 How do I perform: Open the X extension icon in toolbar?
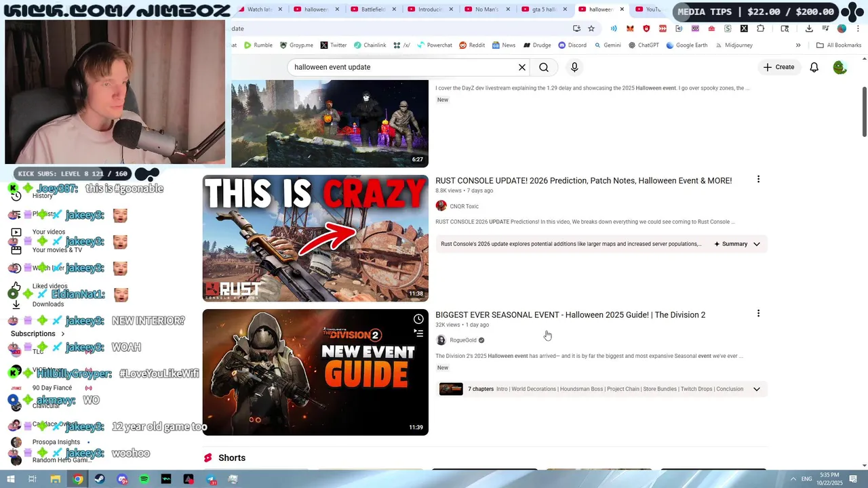[744, 28]
